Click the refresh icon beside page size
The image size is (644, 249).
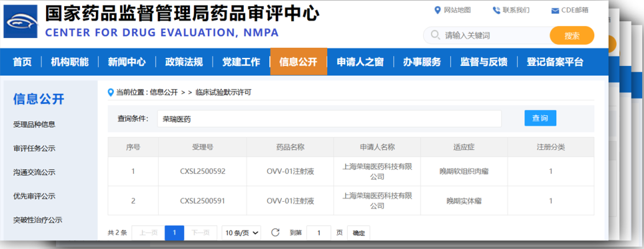pos(275,233)
